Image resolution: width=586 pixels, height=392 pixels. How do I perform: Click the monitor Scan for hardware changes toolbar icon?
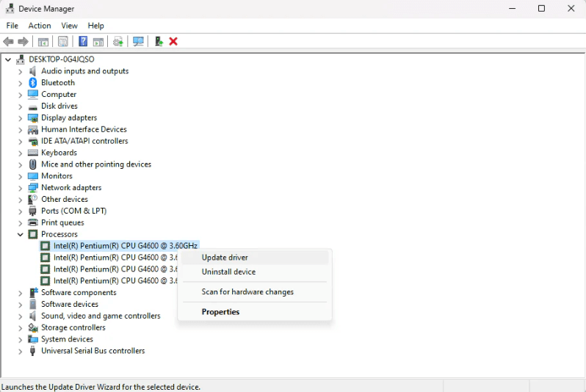[138, 42]
